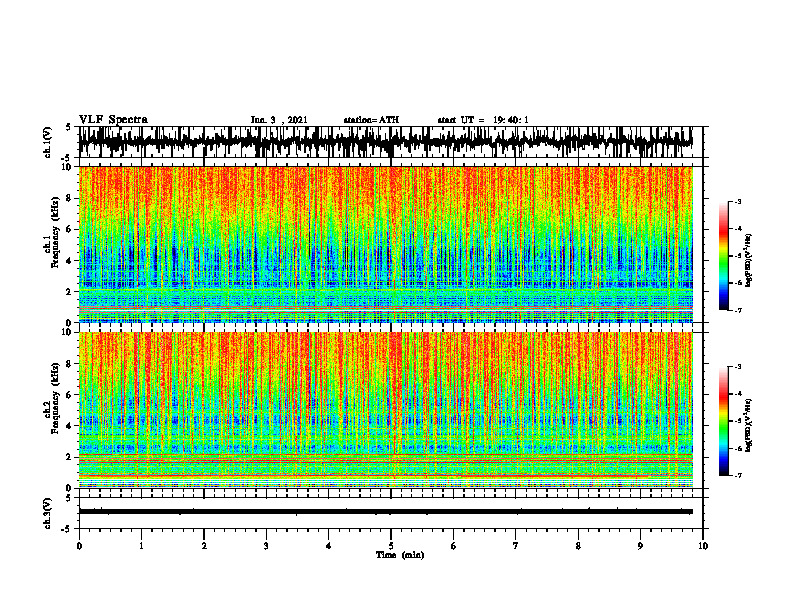This screenshot has width=792, height=612.
Task: Click the "VLF Spectra" title text
Action: 113,120
